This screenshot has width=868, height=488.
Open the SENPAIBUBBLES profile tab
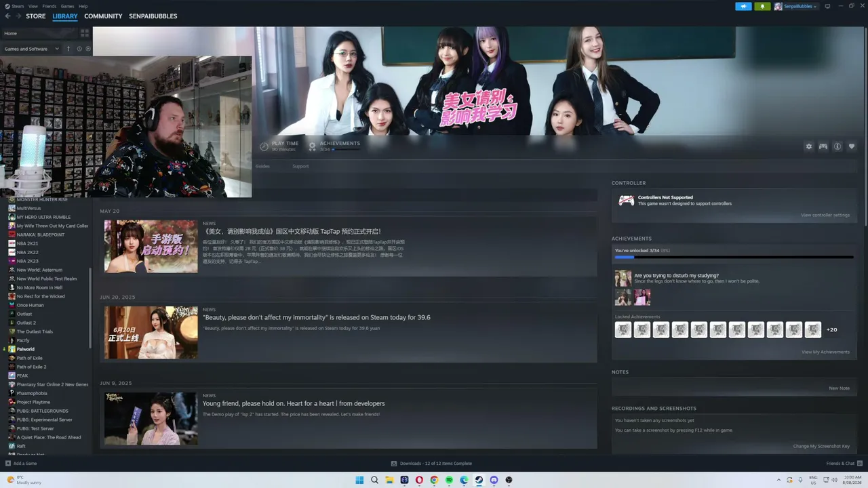[x=153, y=16]
